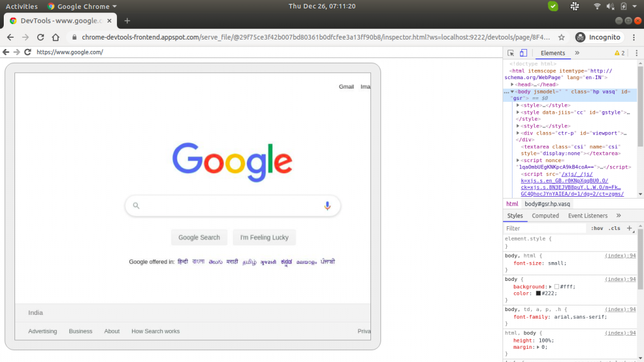Click the Google Search button
644x362 pixels.
(199, 238)
